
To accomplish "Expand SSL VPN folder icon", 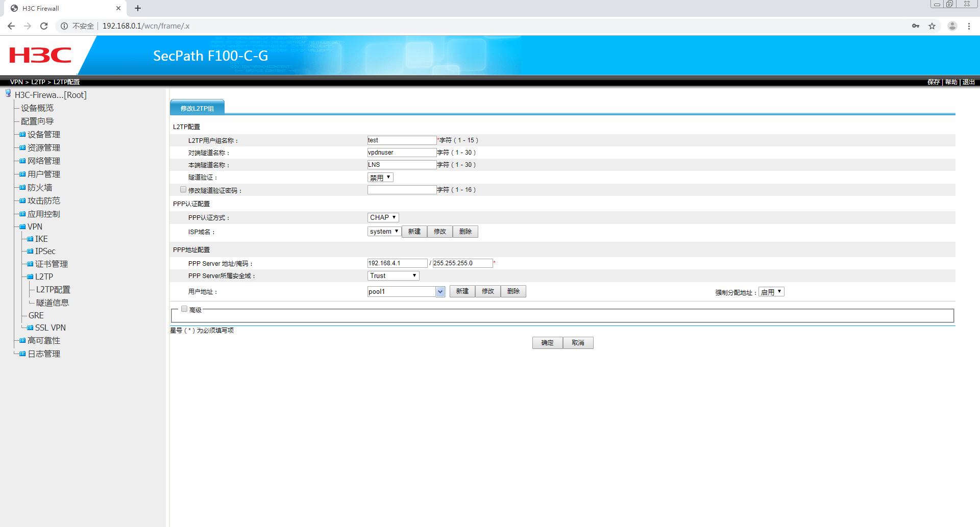I will 30,328.
